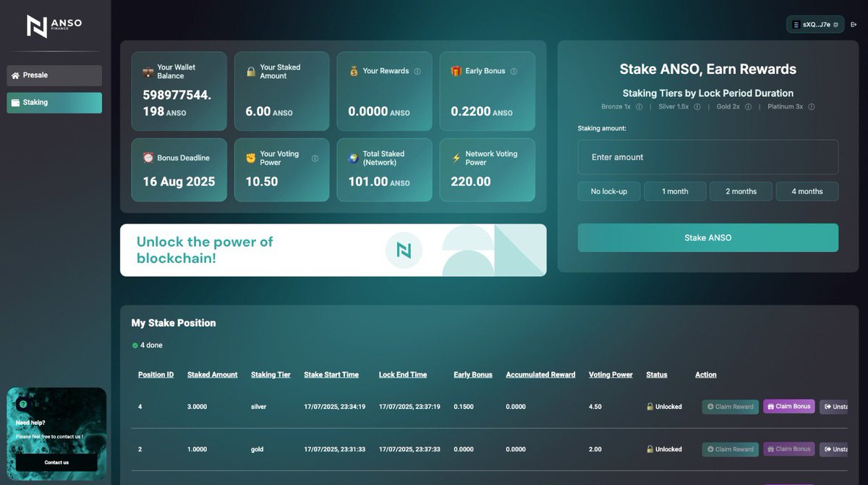Image resolution: width=868 pixels, height=485 pixels.
Task: Click the money bag icon on Your Rewards
Action: point(354,71)
